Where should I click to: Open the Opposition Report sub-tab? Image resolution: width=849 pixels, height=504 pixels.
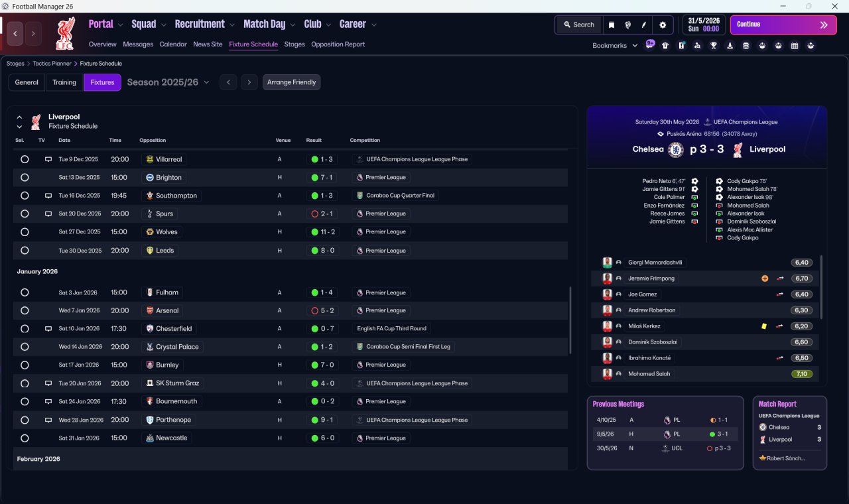tap(338, 44)
